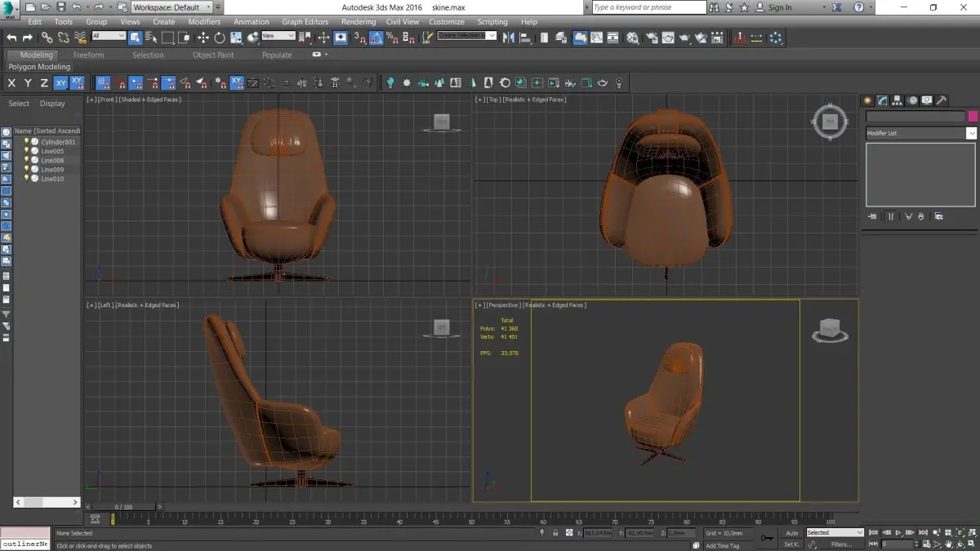The height and width of the screenshot is (551, 980).
Task: Toggle selection lock padlock icon
Action: click(556, 533)
